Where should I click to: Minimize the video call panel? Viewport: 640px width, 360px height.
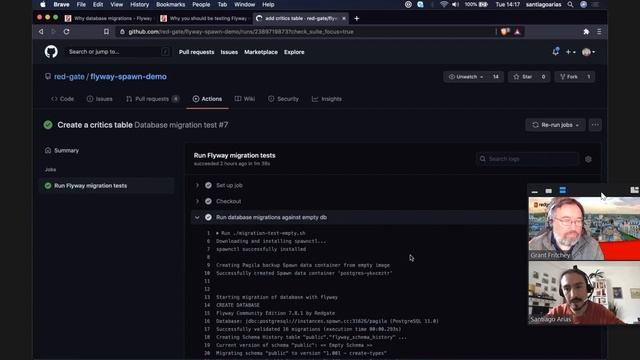[535, 191]
